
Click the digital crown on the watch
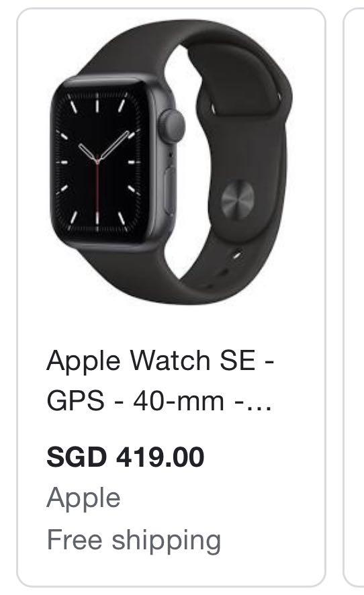click(x=173, y=126)
